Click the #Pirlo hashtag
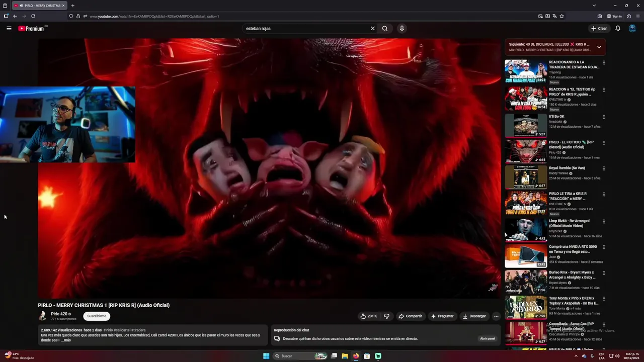The width and height of the screenshot is (644, 362). coord(108,330)
